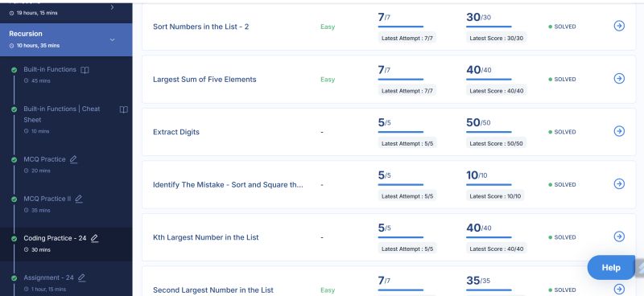Click Kth Largest Number score progress bar
Viewport: 644px width, 296px height.
point(489,237)
